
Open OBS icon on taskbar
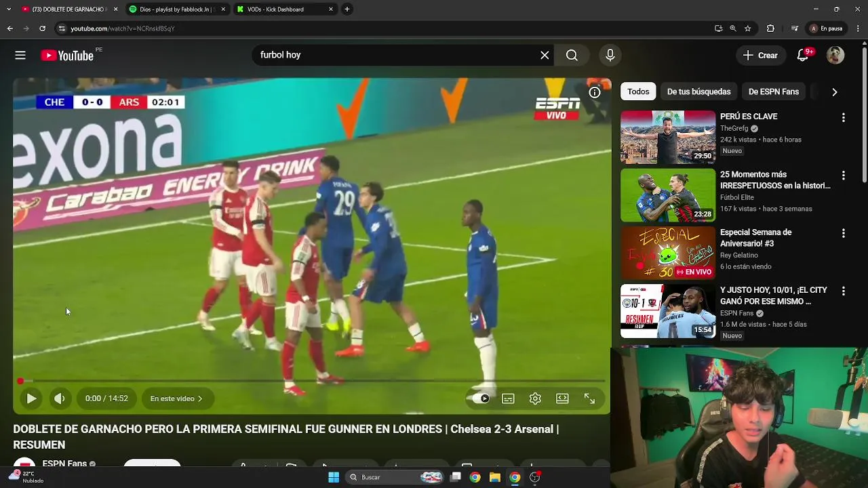click(535, 477)
